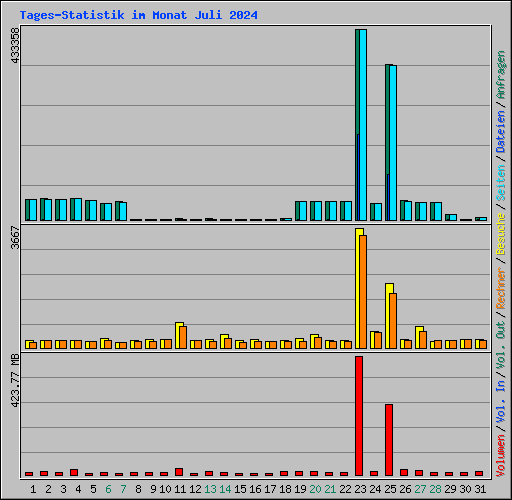Click the 3667 y-axis label
512x500 pixels.
pos(15,238)
